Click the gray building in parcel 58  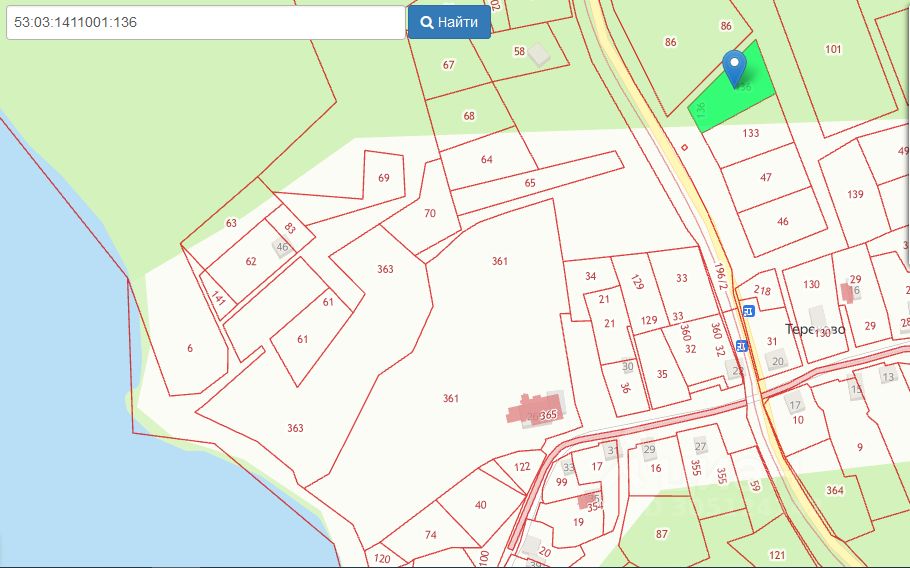coord(539,53)
